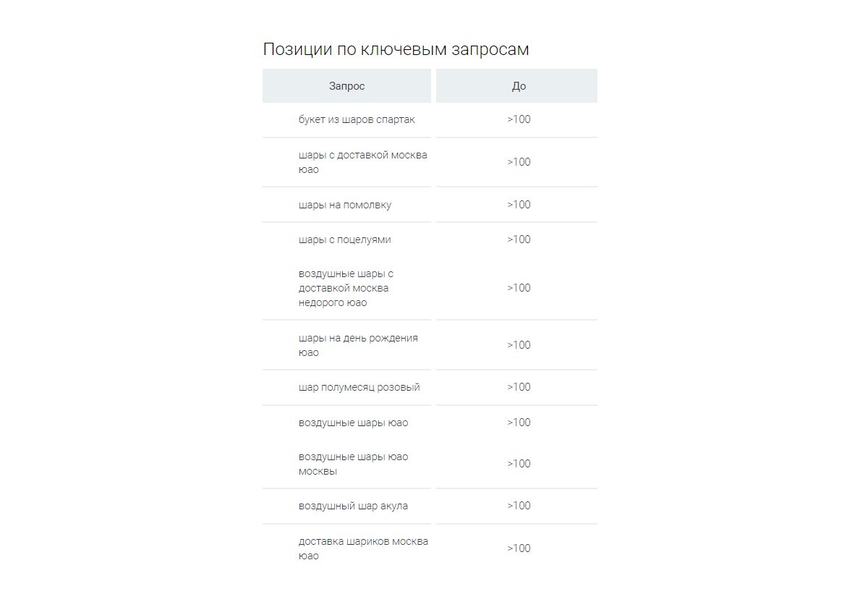Click the Запрос column header
This screenshot has width=868, height=615.
pyautogui.click(x=346, y=86)
